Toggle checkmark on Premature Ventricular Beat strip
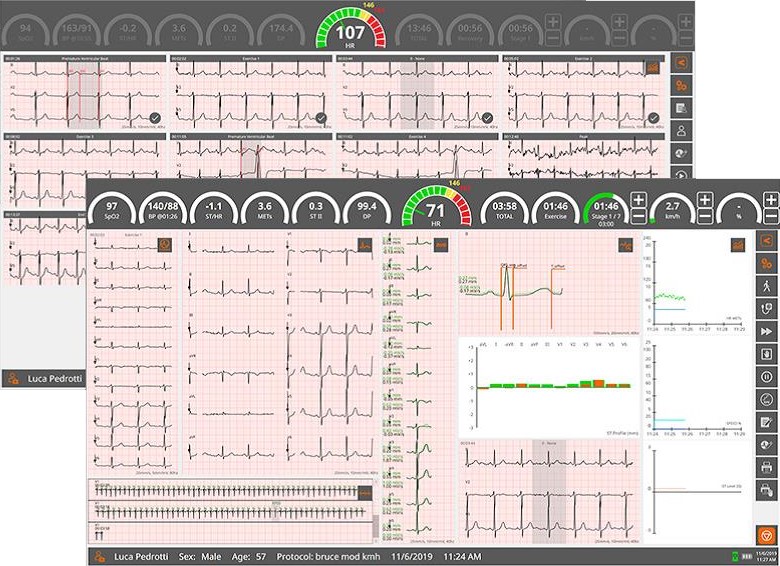This screenshot has width=780, height=566. click(x=155, y=117)
